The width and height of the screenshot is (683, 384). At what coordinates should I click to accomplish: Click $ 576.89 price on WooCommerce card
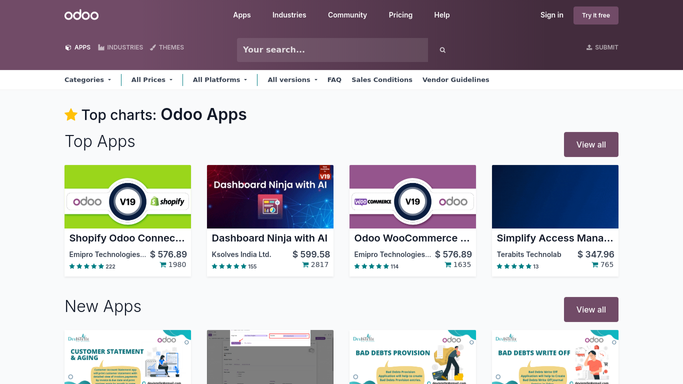[453, 254]
